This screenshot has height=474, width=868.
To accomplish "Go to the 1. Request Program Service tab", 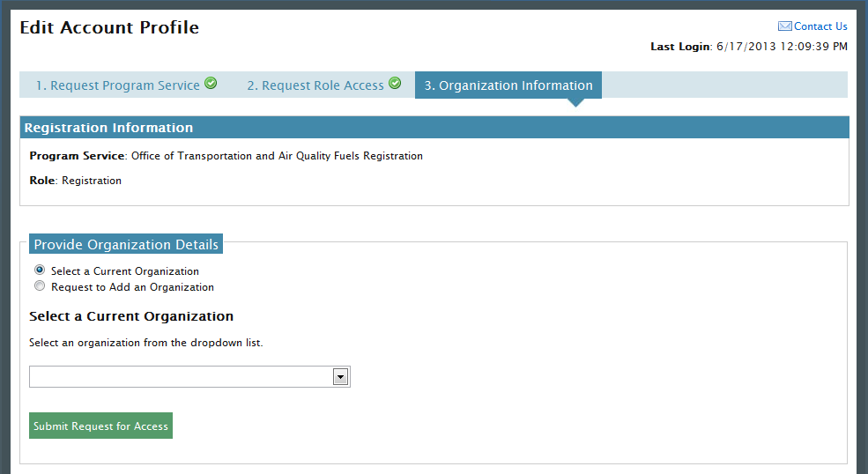I will tap(118, 85).
